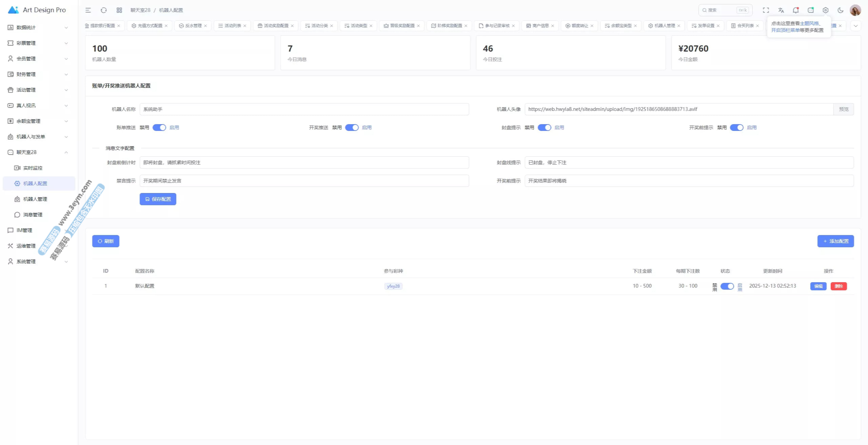Click the settings gear icon in header
Viewport: 868px width, 445px height.
(826, 10)
